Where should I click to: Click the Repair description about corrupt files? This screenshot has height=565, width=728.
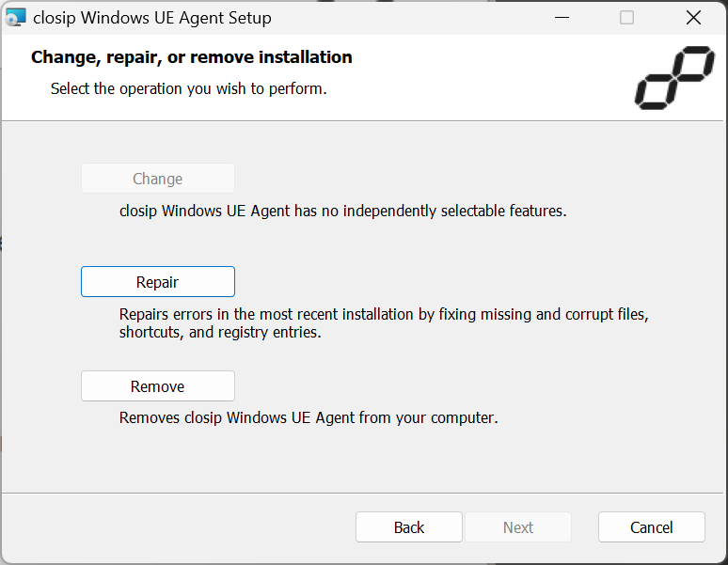[384, 323]
